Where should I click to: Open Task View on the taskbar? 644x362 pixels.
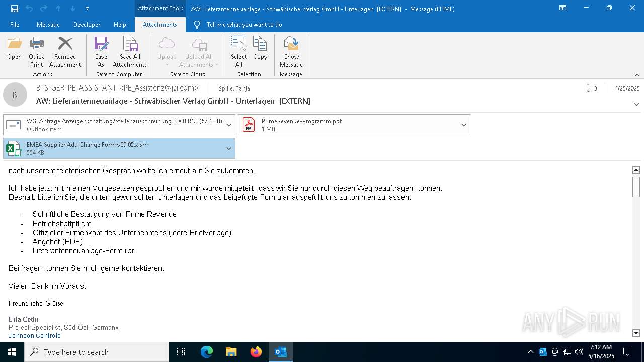(x=181, y=352)
